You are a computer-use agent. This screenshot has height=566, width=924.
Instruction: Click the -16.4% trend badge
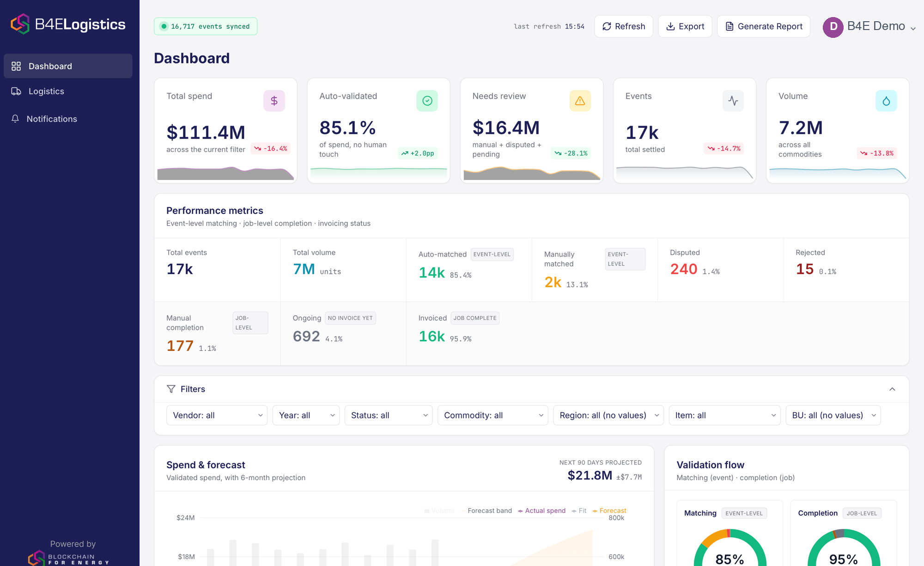click(271, 149)
